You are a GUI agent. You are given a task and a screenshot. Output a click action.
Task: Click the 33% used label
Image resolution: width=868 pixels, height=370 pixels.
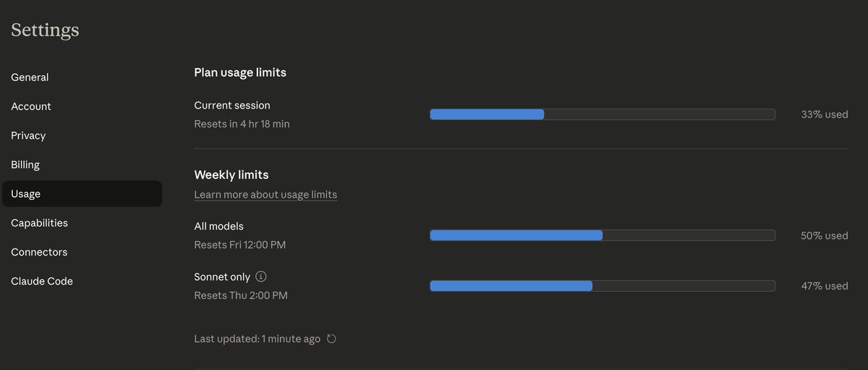[x=824, y=114]
